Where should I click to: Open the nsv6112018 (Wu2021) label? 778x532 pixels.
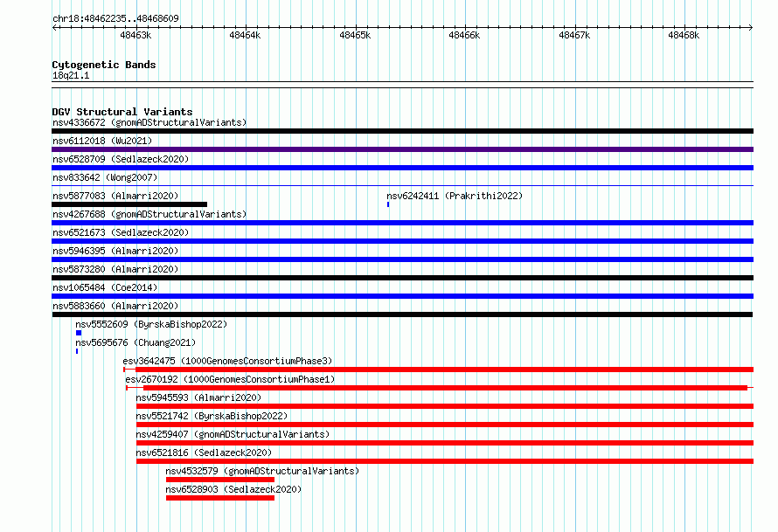[102, 141]
